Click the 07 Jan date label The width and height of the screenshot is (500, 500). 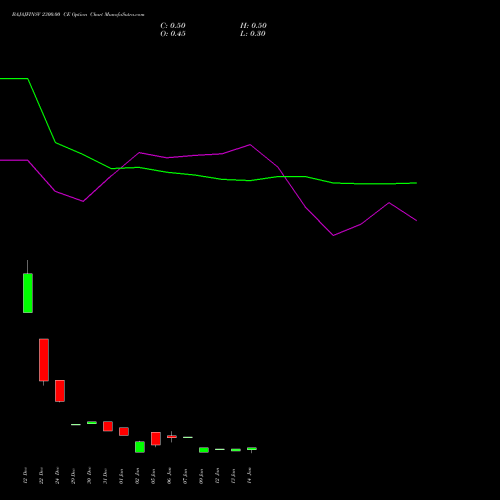pos(185,476)
